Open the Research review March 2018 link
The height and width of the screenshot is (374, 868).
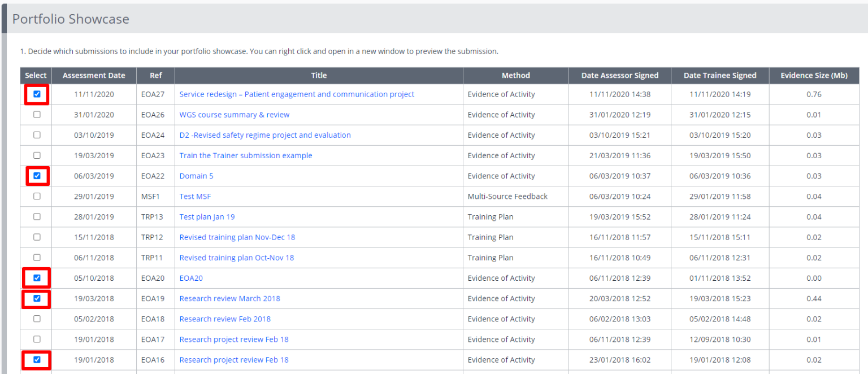tap(229, 298)
